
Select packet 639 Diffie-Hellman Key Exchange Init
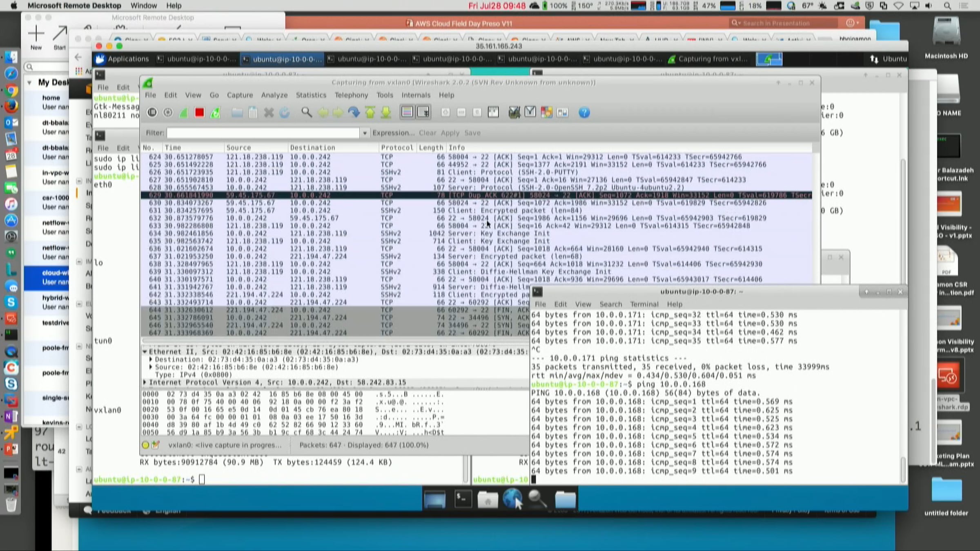(476, 272)
